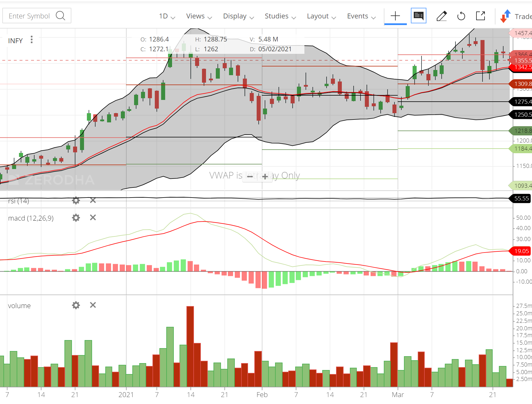The height and width of the screenshot is (404, 532).
Task: Click the Feb date axis label
Action: [x=262, y=395]
